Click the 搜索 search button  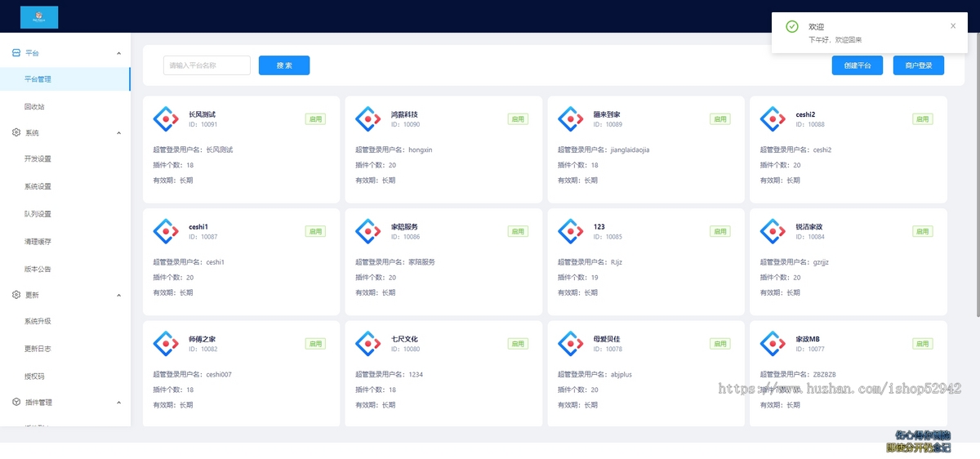pyautogui.click(x=284, y=65)
